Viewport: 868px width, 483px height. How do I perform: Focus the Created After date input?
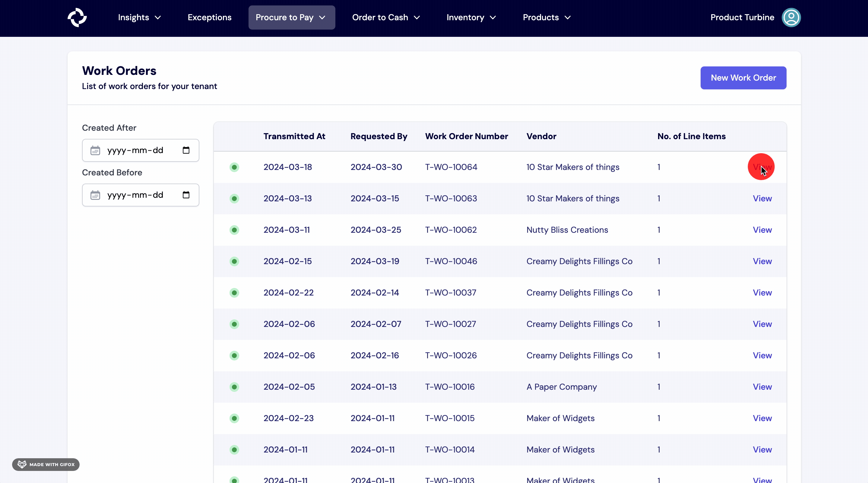(x=135, y=150)
